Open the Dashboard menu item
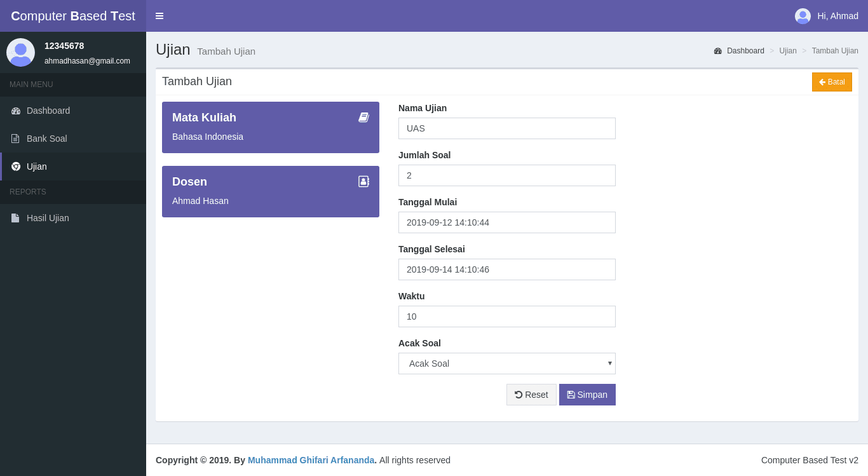 pos(73,111)
